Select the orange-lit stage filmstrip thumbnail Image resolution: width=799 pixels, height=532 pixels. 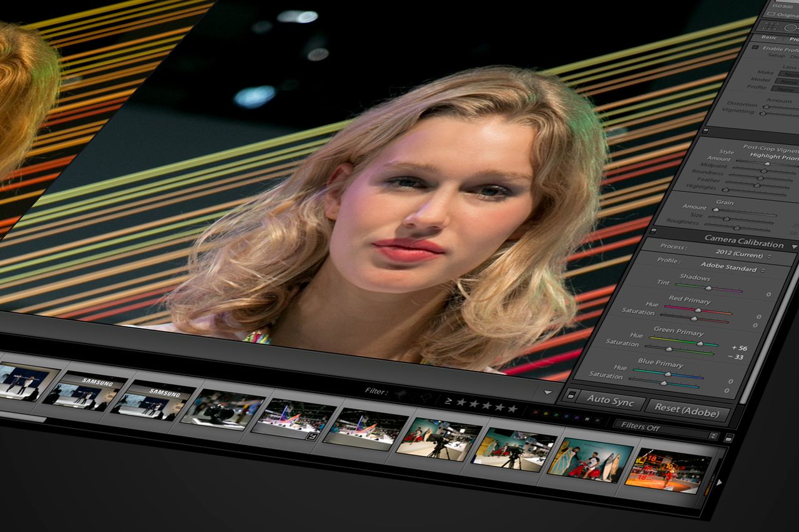coord(669,470)
